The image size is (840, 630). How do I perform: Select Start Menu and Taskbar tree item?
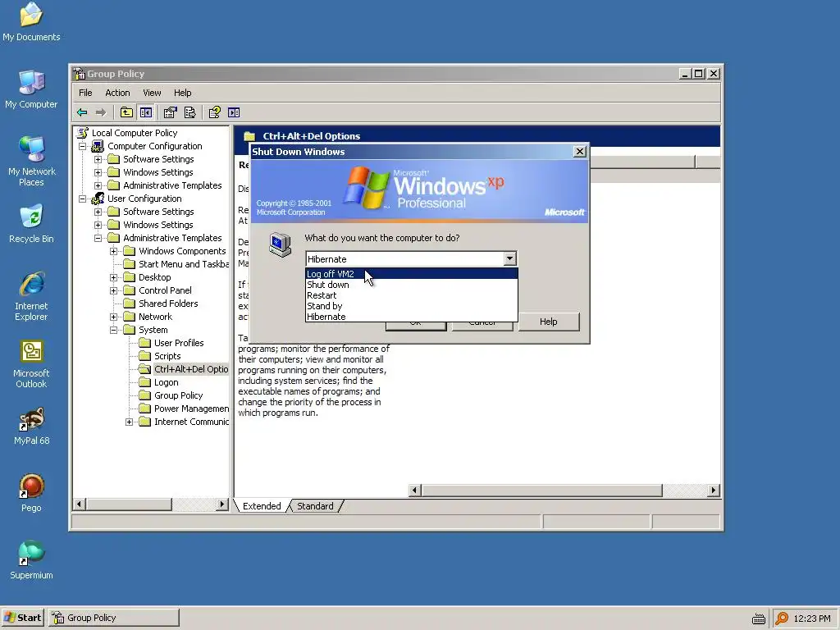point(176,264)
